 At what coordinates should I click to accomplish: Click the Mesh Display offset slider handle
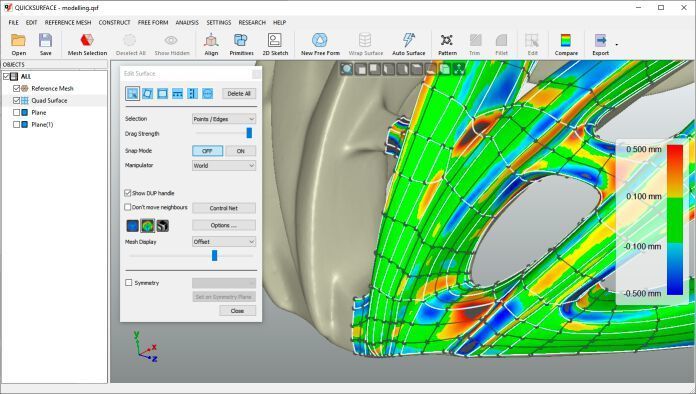(x=214, y=255)
